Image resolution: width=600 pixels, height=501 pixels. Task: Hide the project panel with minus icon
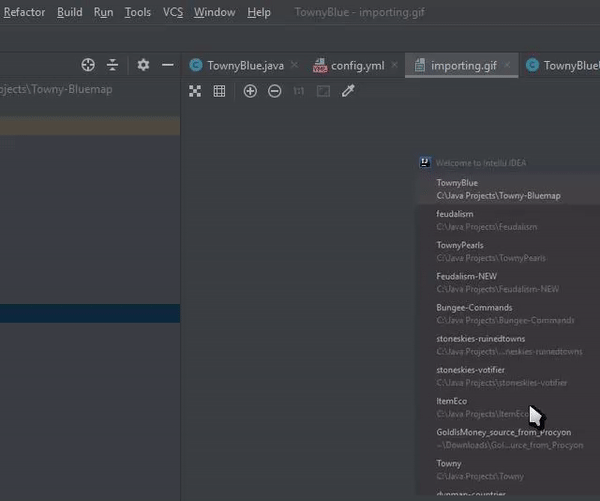pos(168,65)
